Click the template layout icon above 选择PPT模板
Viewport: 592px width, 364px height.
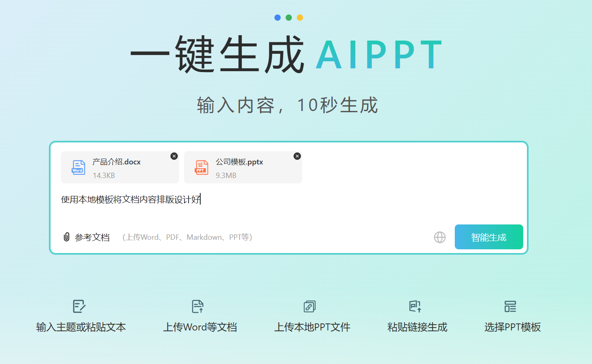click(510, 306)
